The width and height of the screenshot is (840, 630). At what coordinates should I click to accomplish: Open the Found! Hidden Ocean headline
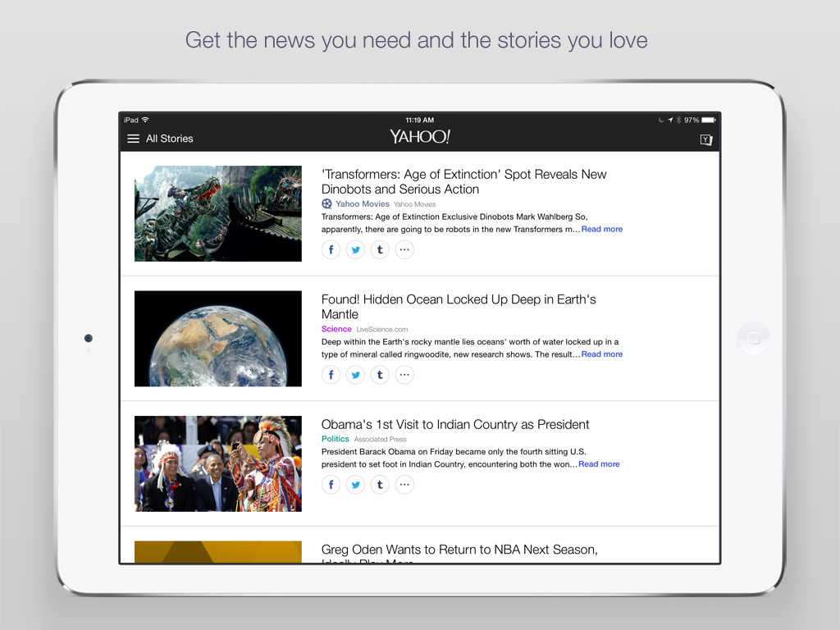click(459, 307)
